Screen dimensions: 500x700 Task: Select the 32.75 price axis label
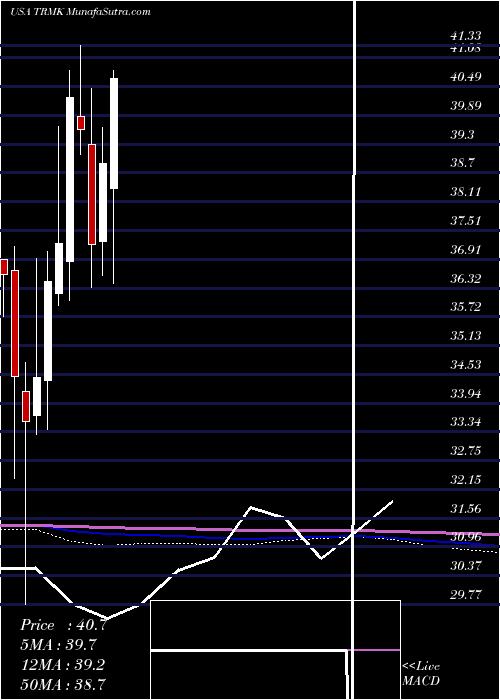[466, 451]
